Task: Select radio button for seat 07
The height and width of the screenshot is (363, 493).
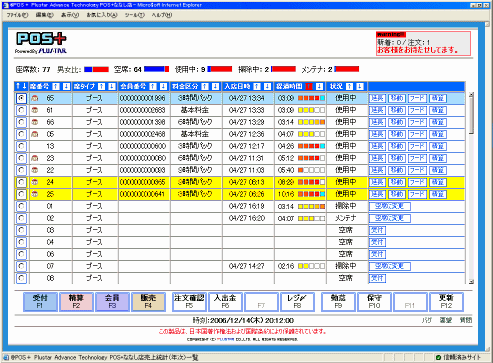Action: (21, 266)
